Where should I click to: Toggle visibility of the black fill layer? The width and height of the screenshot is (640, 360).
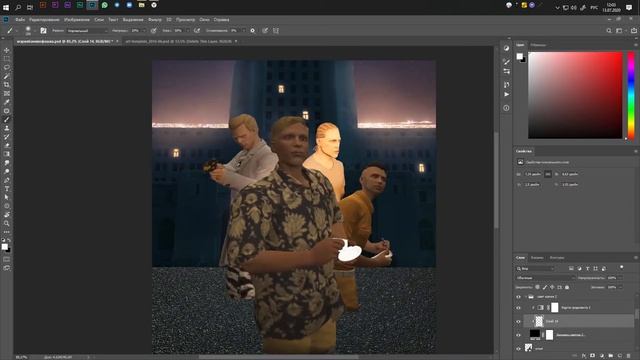click(x=518, y=335)
